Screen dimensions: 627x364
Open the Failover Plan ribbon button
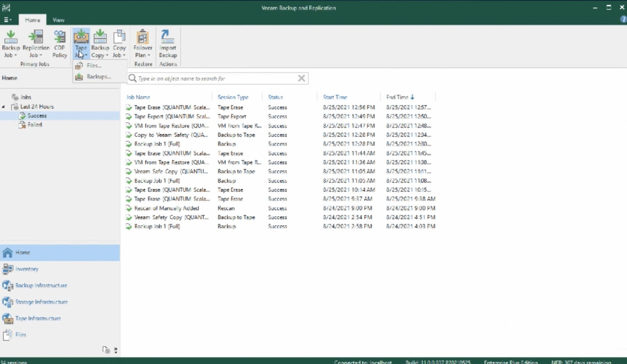click(143, 44)
